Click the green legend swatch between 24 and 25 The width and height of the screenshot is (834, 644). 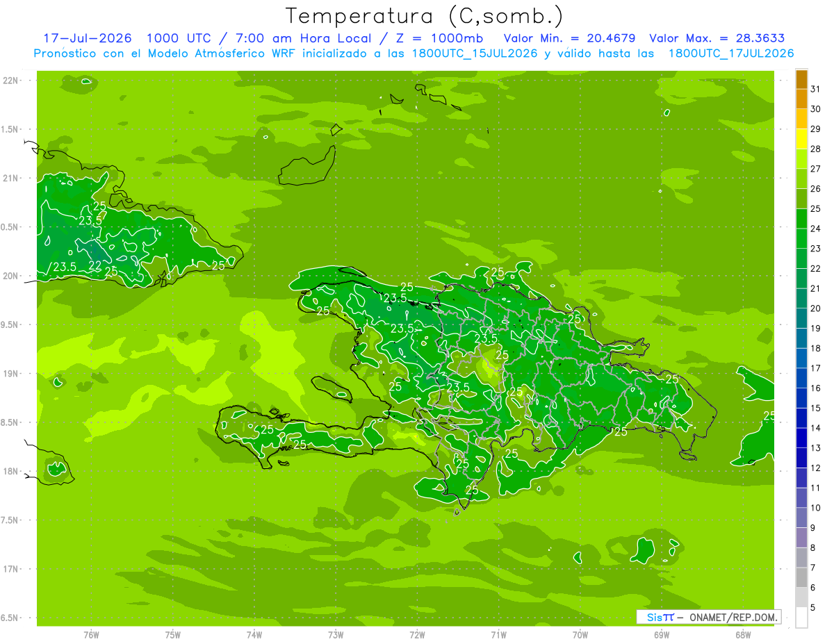pyautogui.click(x=801, y=219)
